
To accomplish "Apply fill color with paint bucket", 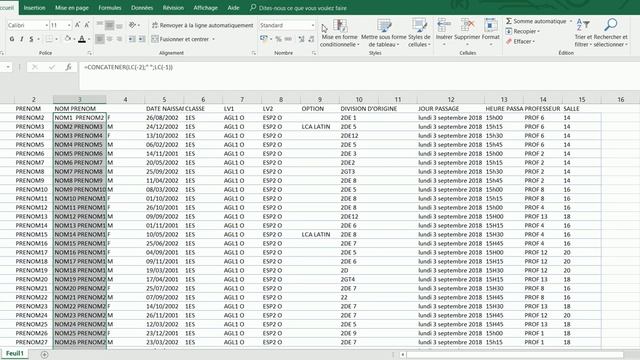I will (68, 39).
